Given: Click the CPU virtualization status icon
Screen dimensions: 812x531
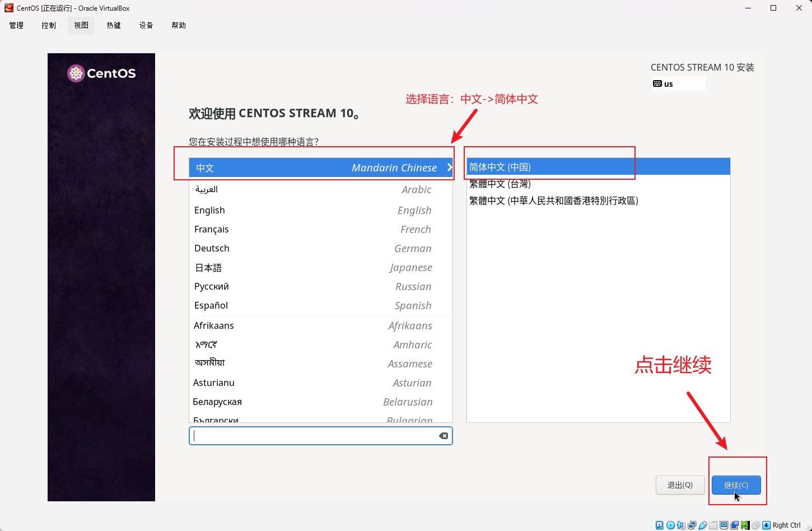Looking at the screenshot, I should (745, 525).
